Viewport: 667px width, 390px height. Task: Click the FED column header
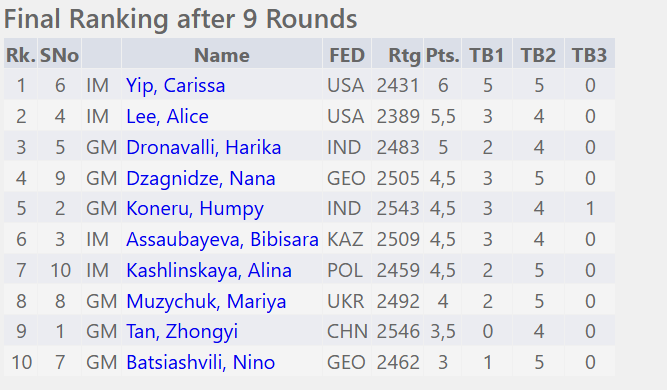tap(347, 55)
